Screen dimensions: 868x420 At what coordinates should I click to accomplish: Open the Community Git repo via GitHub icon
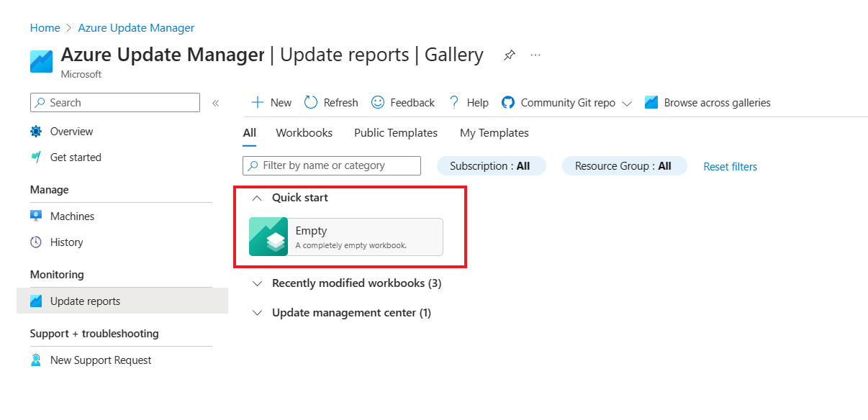click(x=509, y=102)
